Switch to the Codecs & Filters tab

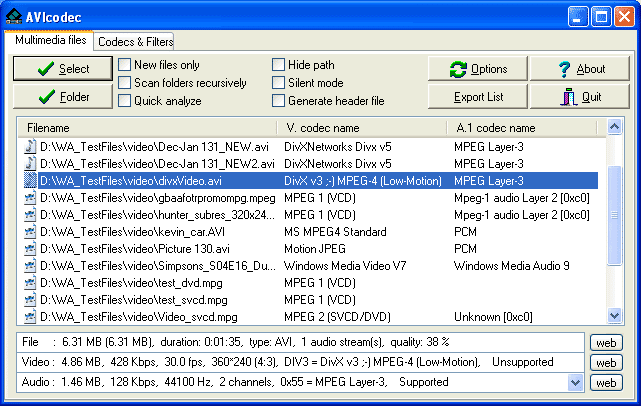coord(134,42)
